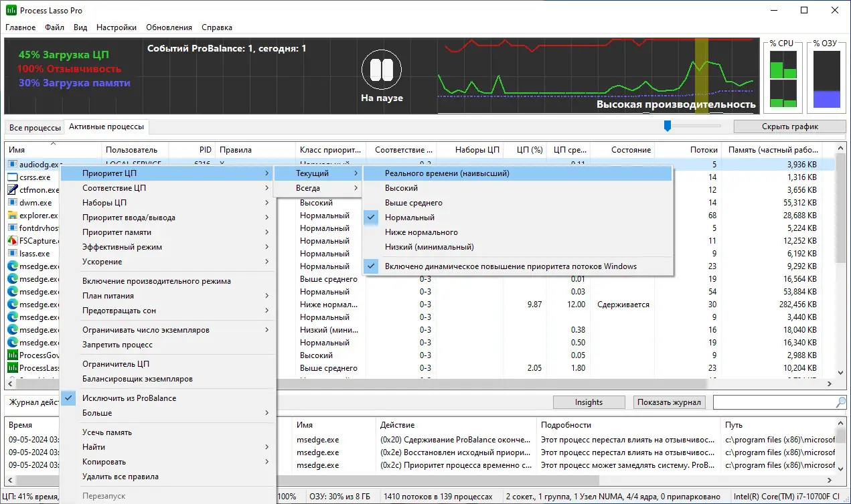This screenshot has height=504, width=851.
Task: Expand the План питания submenu
Action: pos(168,296)
